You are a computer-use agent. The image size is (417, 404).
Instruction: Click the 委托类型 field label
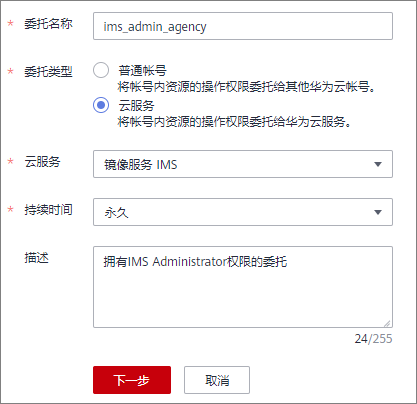point(48,72)
